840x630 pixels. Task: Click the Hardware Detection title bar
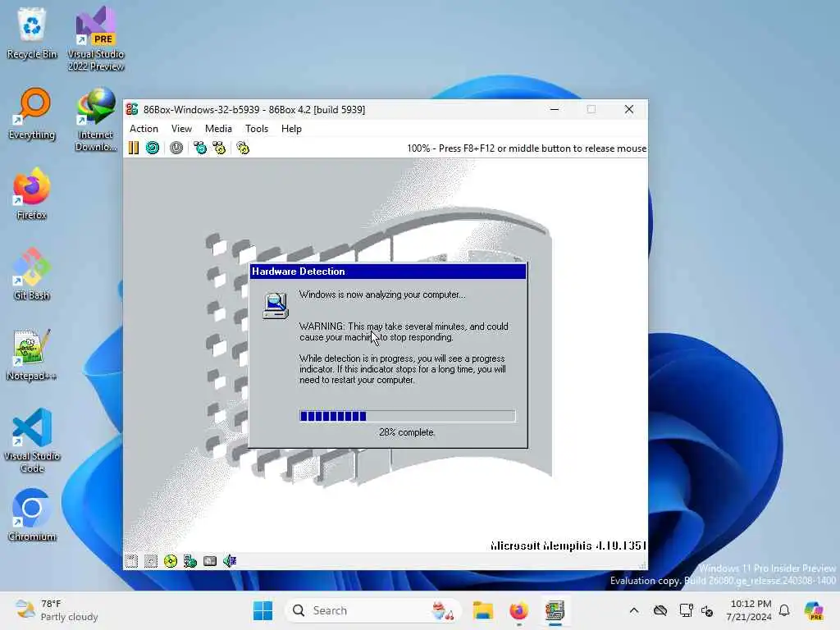pyautogui.click(x=388, y=271)
